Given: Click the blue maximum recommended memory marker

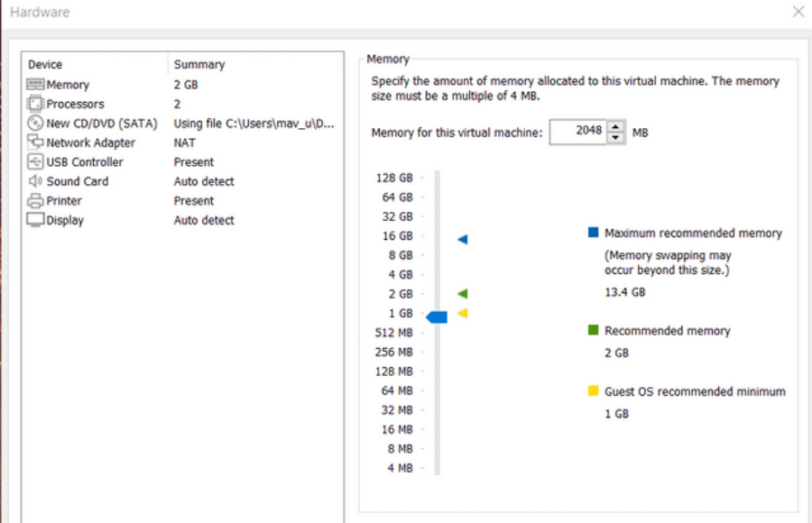Looking at the screenshot, I should coord(462,240).
